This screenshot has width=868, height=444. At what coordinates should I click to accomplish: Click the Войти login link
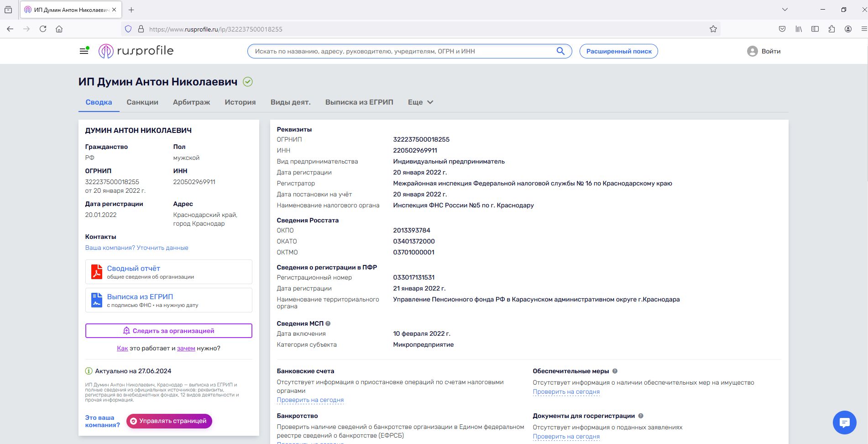771,51
